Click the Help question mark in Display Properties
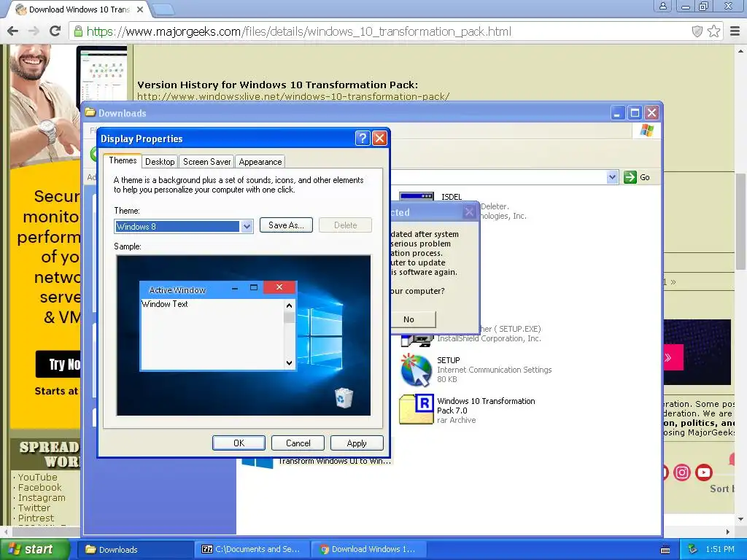 point(363,138)
